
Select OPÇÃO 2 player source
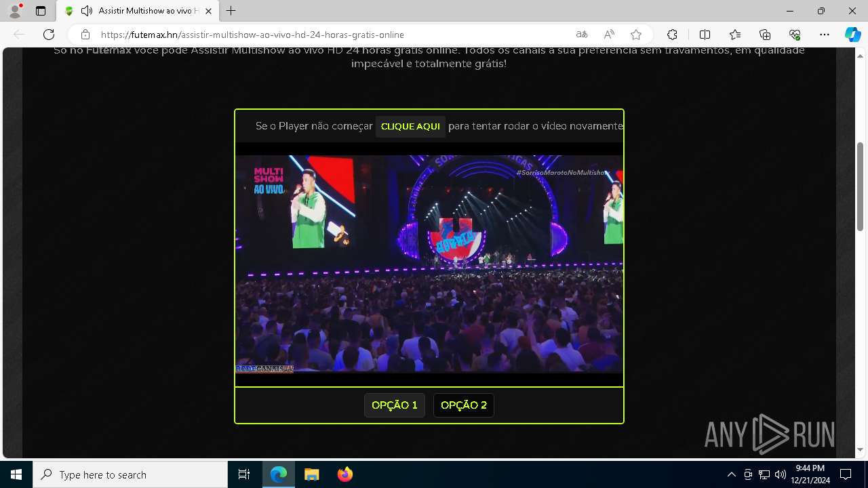[464, 405]
